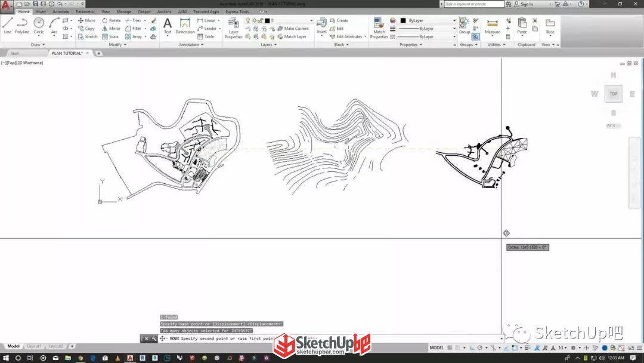The width and height of the screenshot is (644, 363).
Task: Click the keyword search input field
Action: tap(474, 4)
